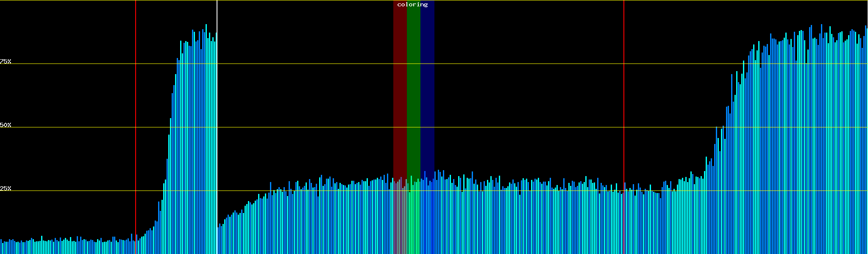Screen dimensions: 868x254
Task: Click the bright green bars in green band
Action: (413, 220)
